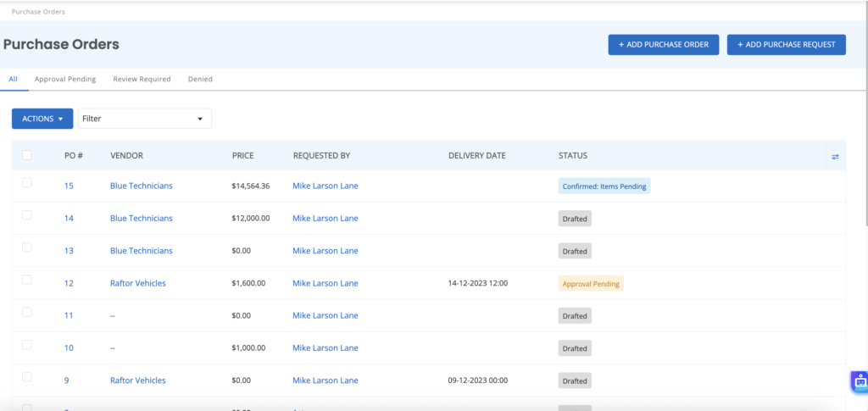Go to the Denied tab
The image size is (868, 411).
[x=200, y=79]
